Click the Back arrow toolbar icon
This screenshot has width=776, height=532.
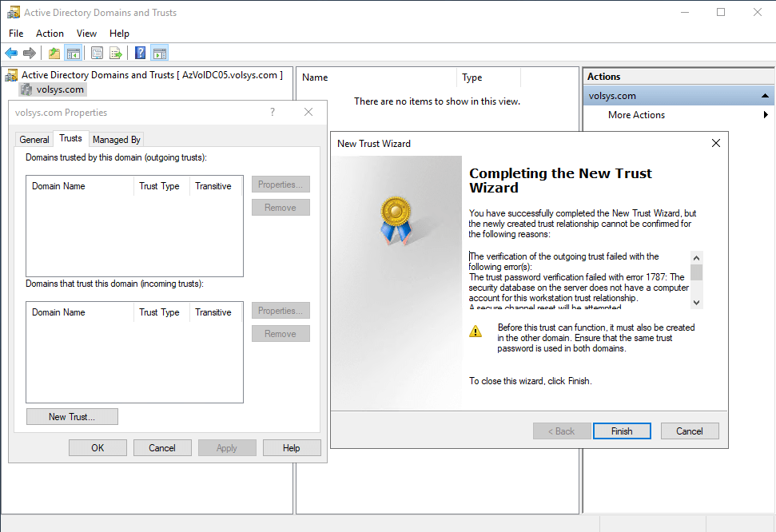[11, 54]
